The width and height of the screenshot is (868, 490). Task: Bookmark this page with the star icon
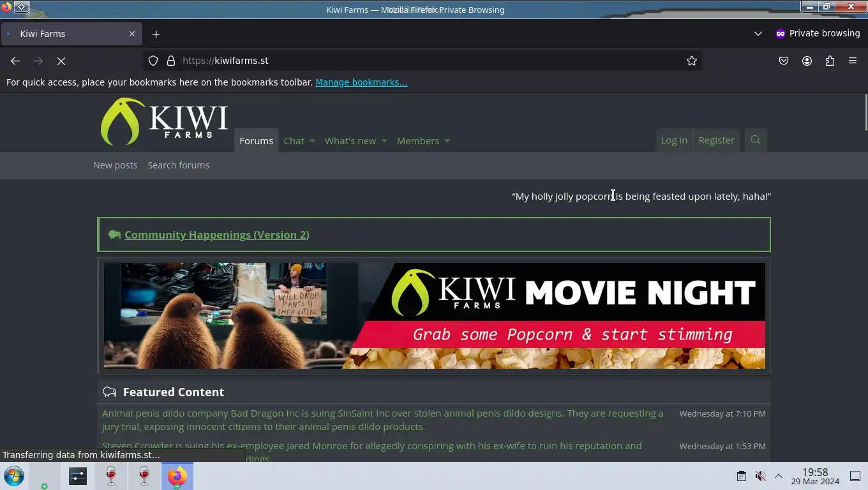691,61
